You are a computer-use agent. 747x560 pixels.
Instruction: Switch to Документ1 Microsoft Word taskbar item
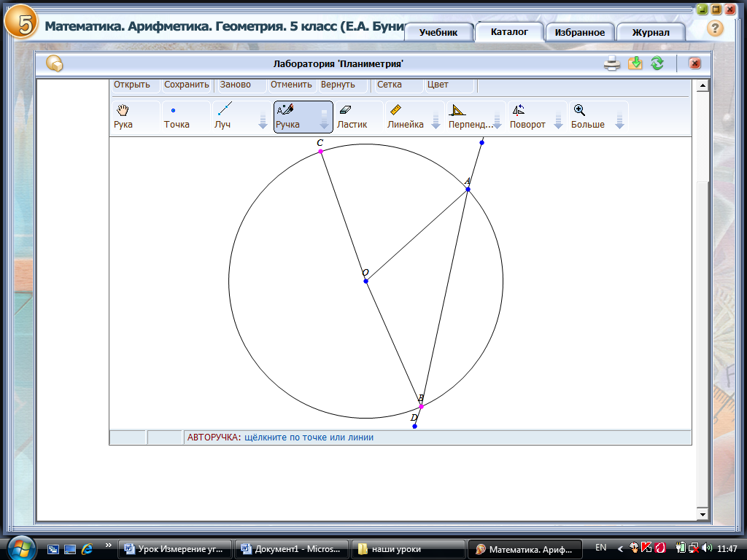(291, 549)
